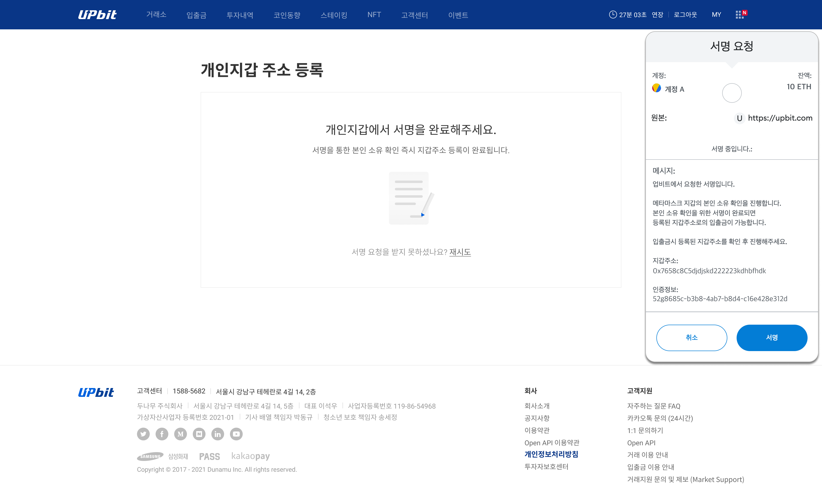822x504 pixels.
Task: Click the 계정 A account avatar icon
Action: point(657,88)
